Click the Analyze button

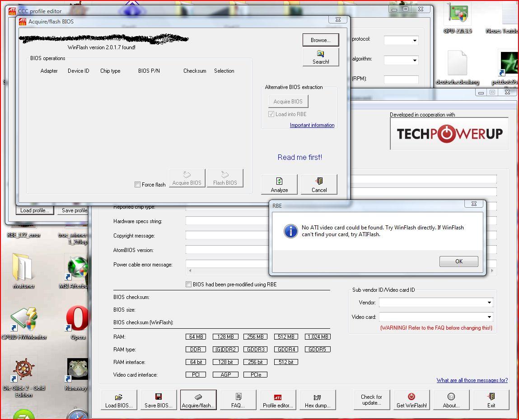click(x=279, y=184)
